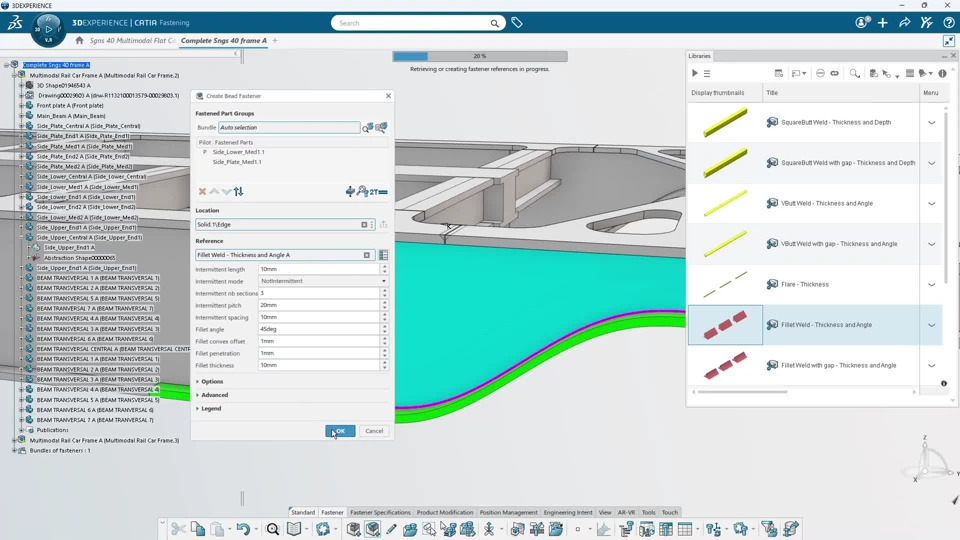960x540 pixels.
Task: Click the swap order arrows icon
Action: (x=238, y=192)
